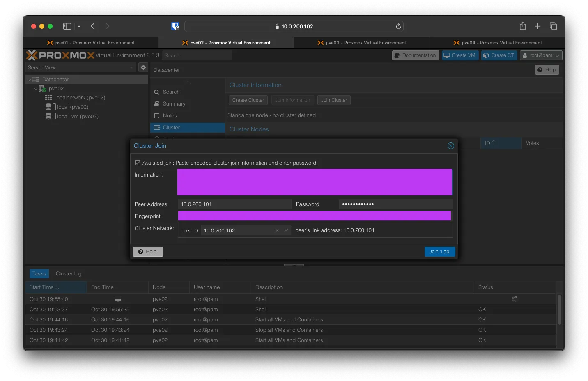This screenshot has width=588, height=381.
Task: Open the root@pam user menu
Action: coord(541,55)
